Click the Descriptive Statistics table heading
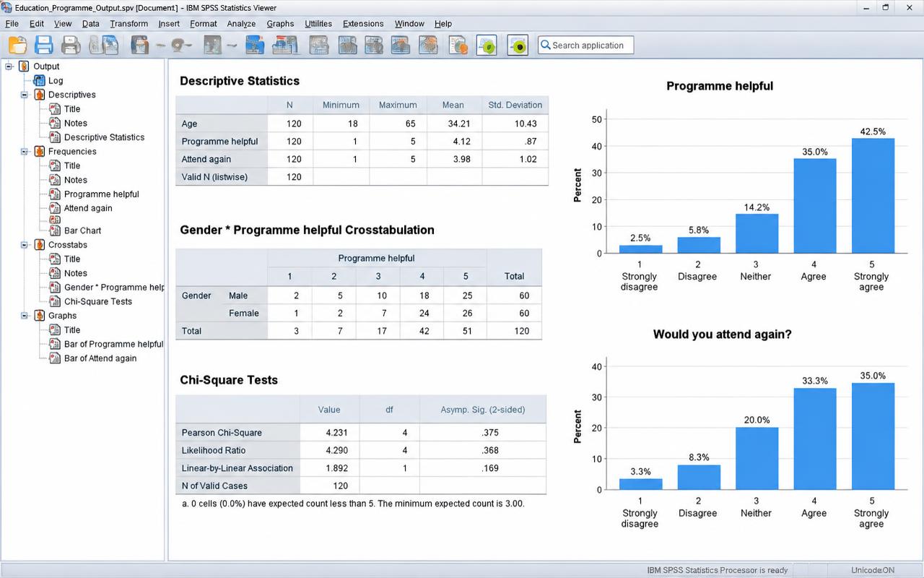 pyautogui.click(x=240, y=81)
